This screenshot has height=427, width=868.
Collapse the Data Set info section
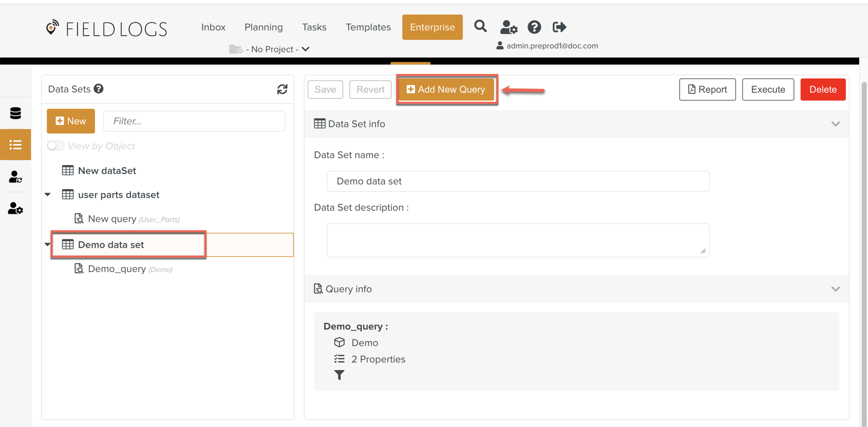pos(835,124)
